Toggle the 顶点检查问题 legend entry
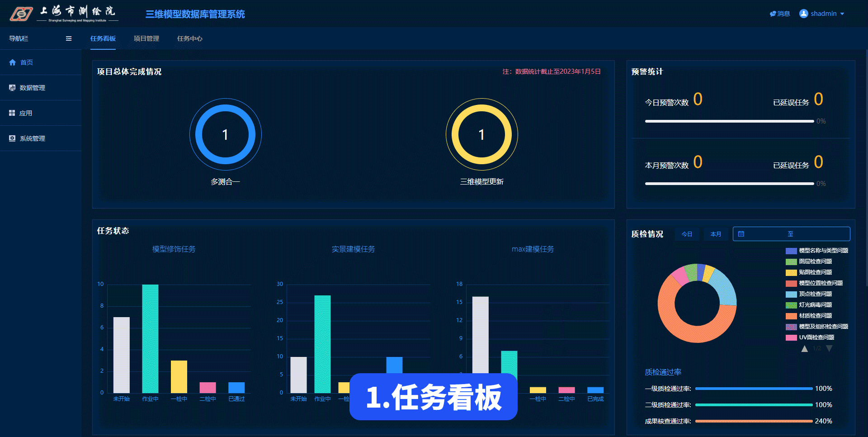Image resolution: width=868 pixels, height=437 pixels. coord(791,294)
